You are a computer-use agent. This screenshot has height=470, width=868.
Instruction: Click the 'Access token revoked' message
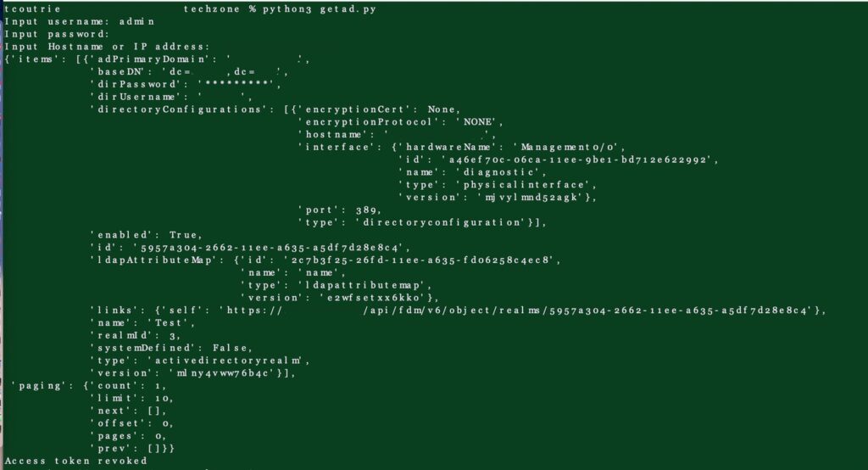click(x=75, y=461)
